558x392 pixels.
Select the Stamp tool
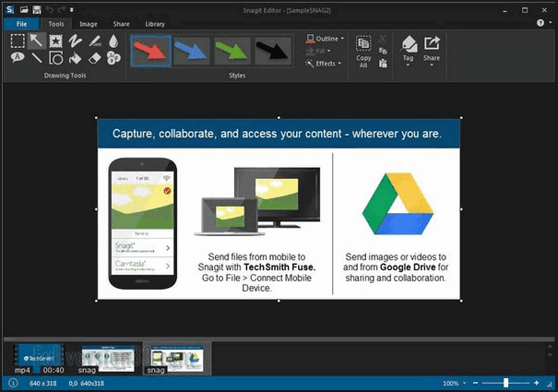pos(56,41)
